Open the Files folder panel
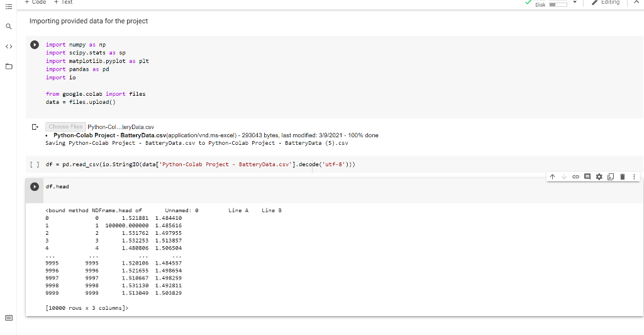This screenshot has width=644, height=335. pos(9,66)
